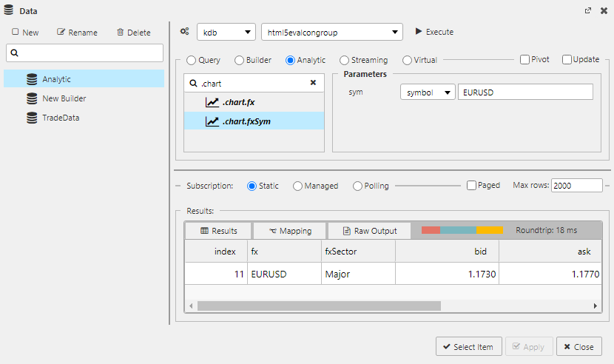614x364 pixels.
Task: Enable the Pivot checkbox
Action: 524,60
